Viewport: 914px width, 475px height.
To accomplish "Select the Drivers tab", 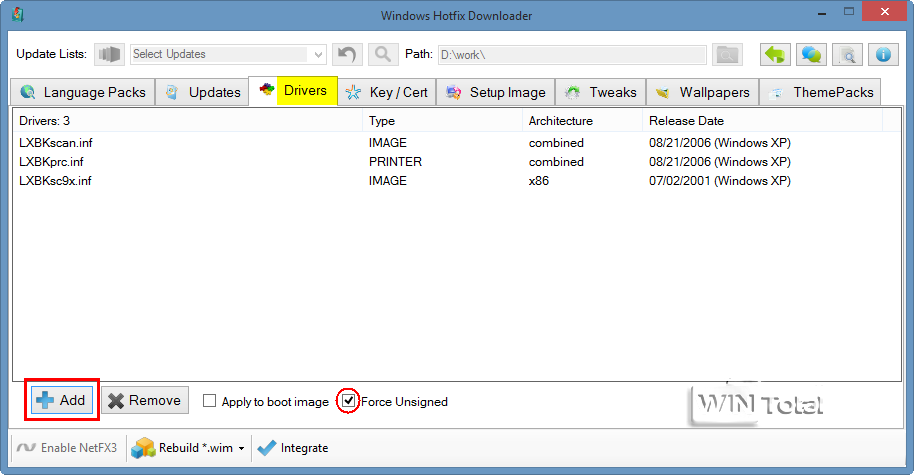I will point(293,90).
